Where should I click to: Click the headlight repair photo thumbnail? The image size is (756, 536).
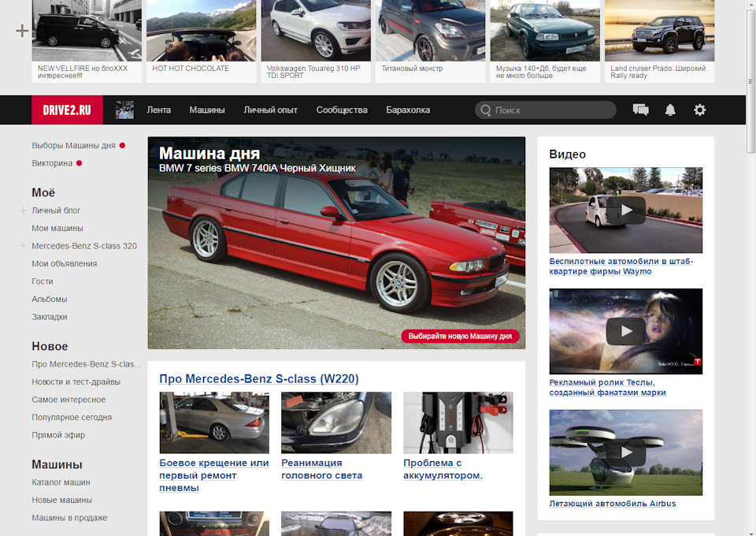tap(336, 422)
